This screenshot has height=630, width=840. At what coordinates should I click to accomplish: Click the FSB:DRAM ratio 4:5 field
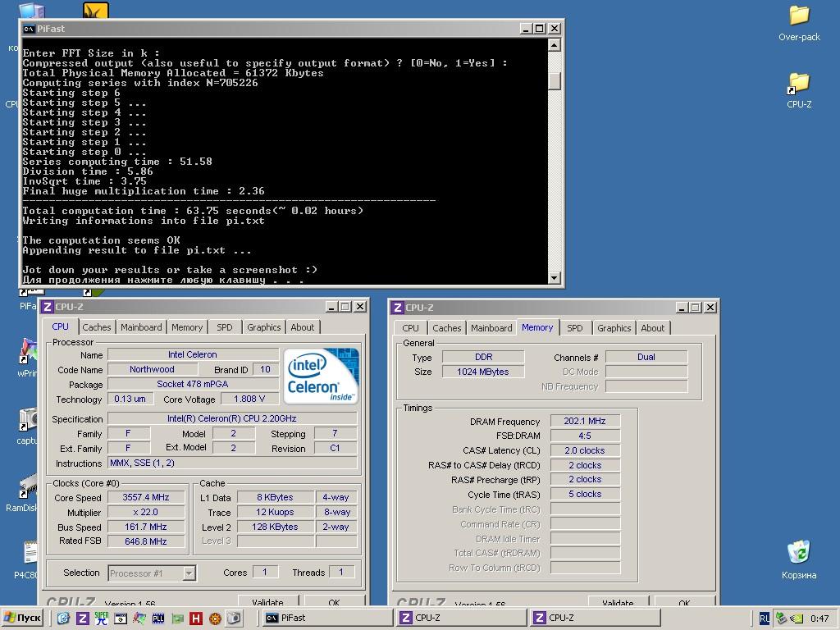pos(585,436)
